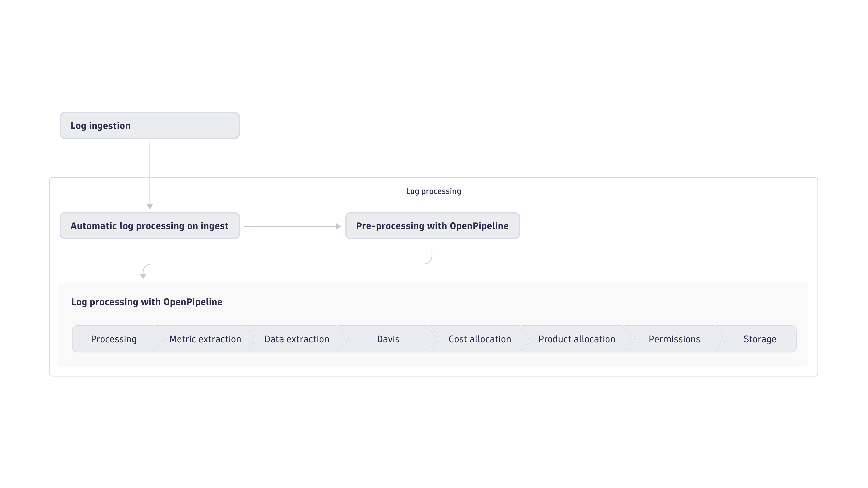The image size is (868, 488).
Task: Click the Log ingestion box
Action: pyautogui.click(x=150, y=125)
